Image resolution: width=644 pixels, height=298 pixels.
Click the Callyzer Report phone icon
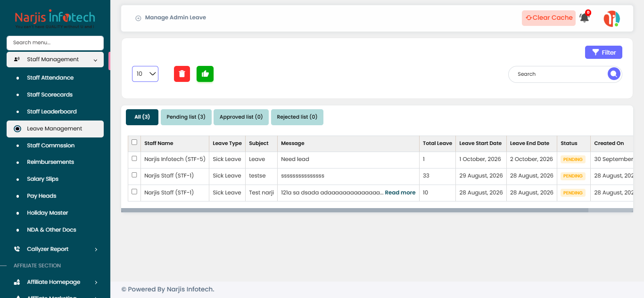[x=17, y=249]
